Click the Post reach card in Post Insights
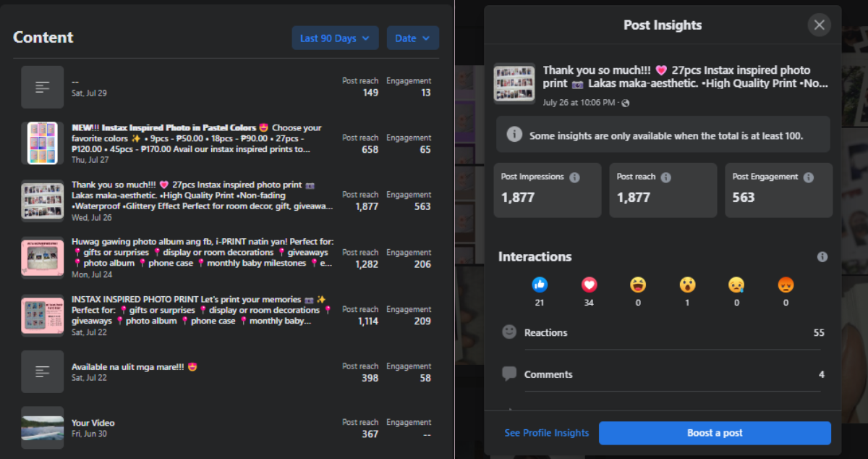 click(x=663, y=190)
